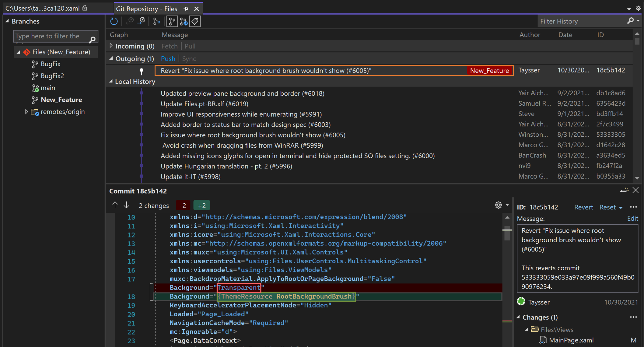Click the manage branches icon in toolbar
Viewport: 644px width, 347px height.
[x=171, y=21]
